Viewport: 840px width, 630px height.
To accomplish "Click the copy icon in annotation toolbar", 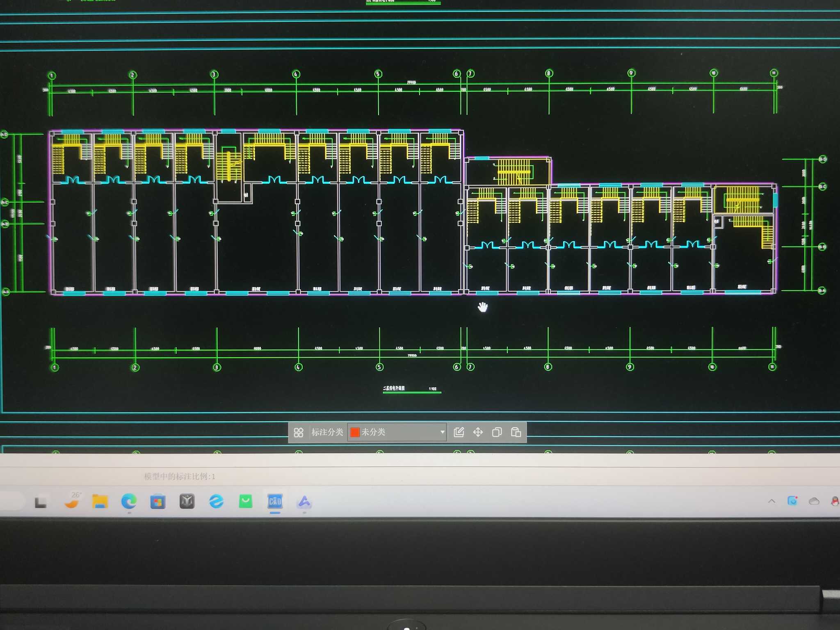I will [x=497, y=432].
